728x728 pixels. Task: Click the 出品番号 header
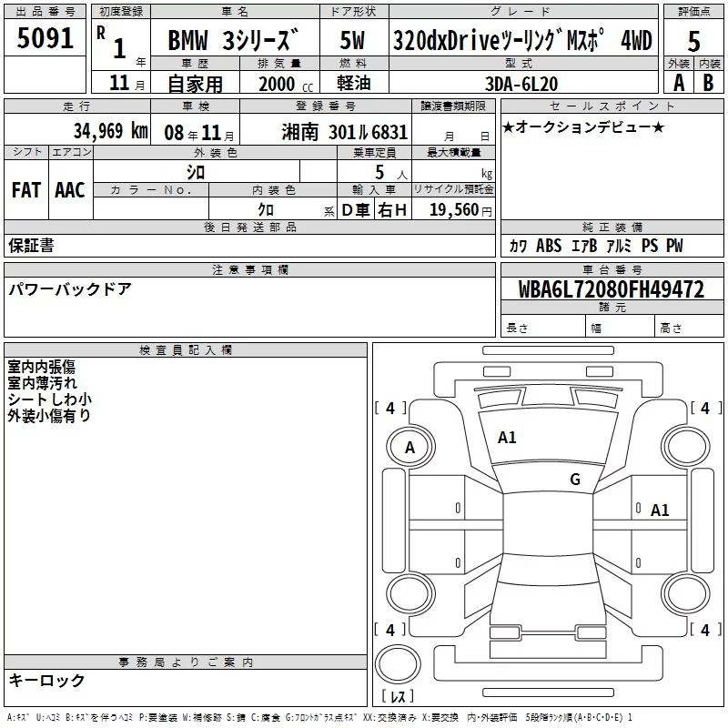click(45, 12)
